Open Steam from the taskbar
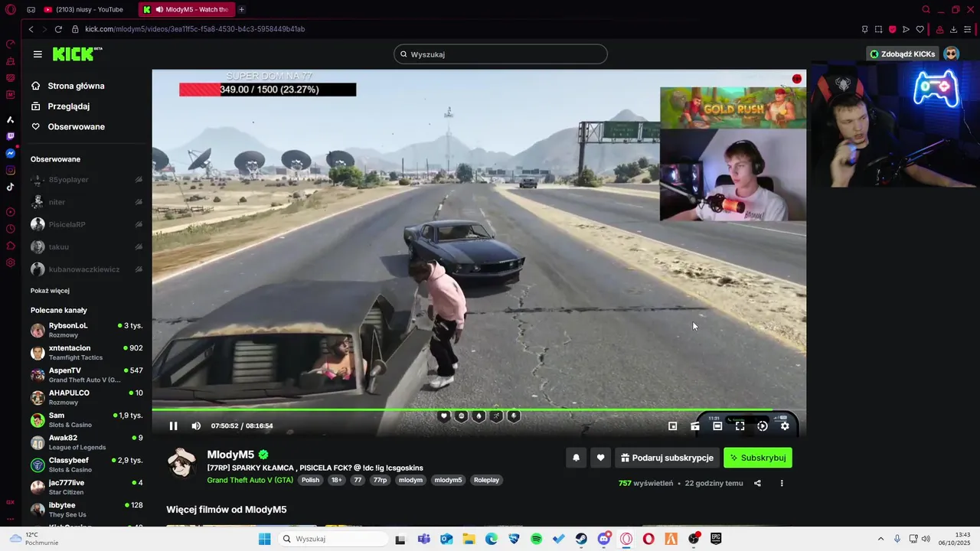Screen dimensions: 980x551 581,539
